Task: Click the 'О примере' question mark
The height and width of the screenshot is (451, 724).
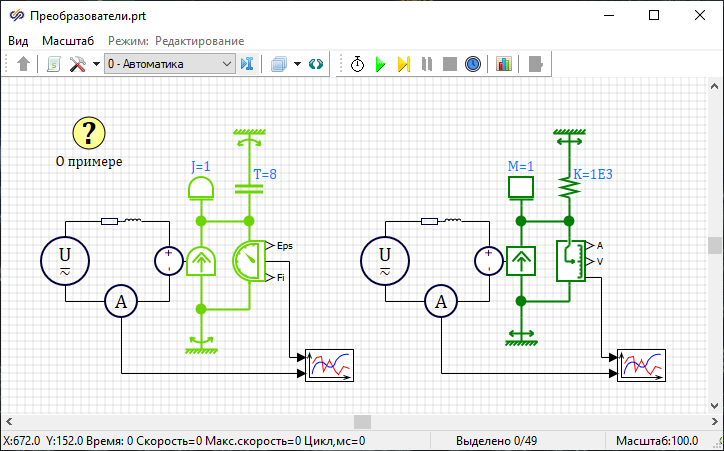Action: [89, 132]
